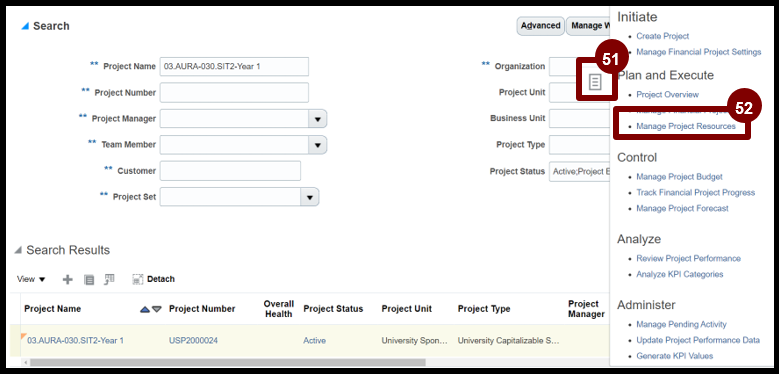
Task: Click the Overall Health column header
Action: tap(279, 309)
